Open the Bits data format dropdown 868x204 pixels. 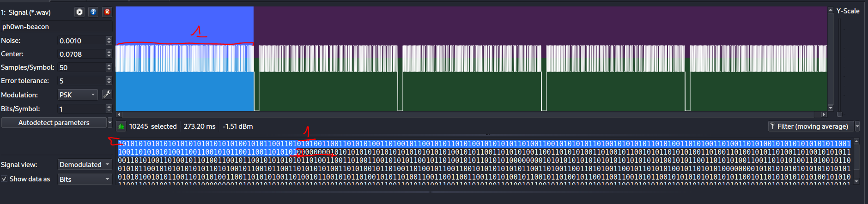click(85, 179)
